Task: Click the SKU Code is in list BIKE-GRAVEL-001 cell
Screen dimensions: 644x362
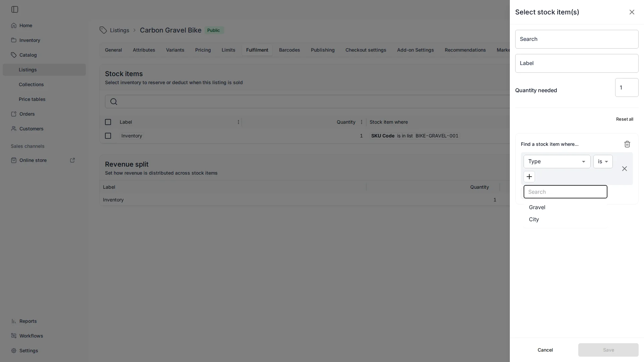Action: 415,136
